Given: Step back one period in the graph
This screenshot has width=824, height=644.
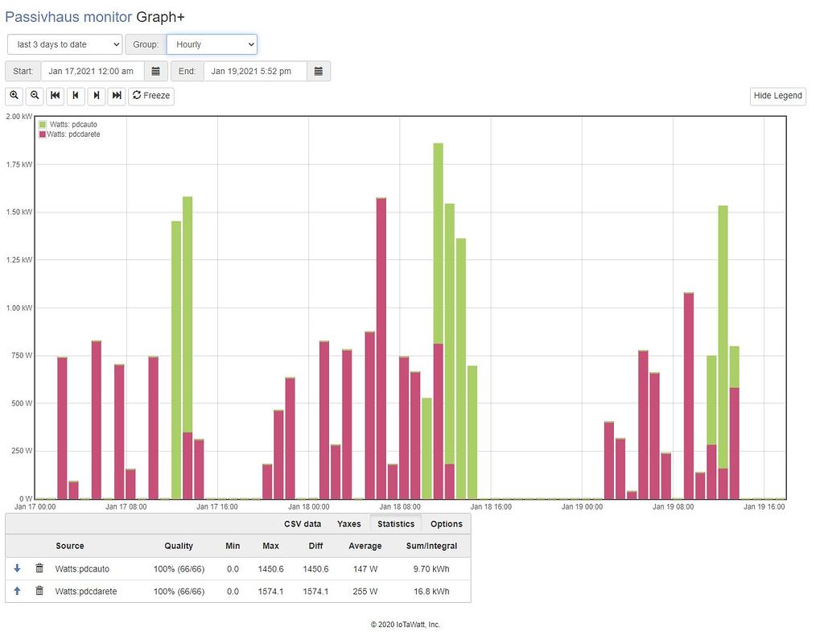Looking at the screenshot, I should tap(76, 96).
